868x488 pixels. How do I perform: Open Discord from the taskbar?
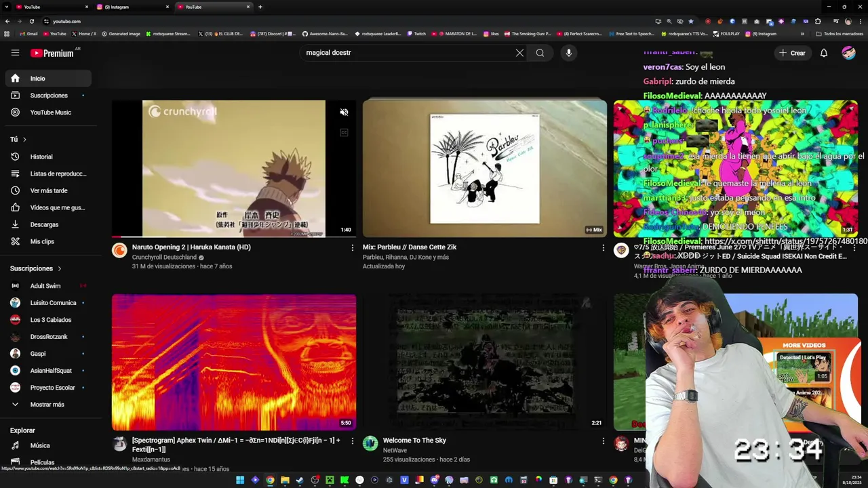click(x=434, y=480)
